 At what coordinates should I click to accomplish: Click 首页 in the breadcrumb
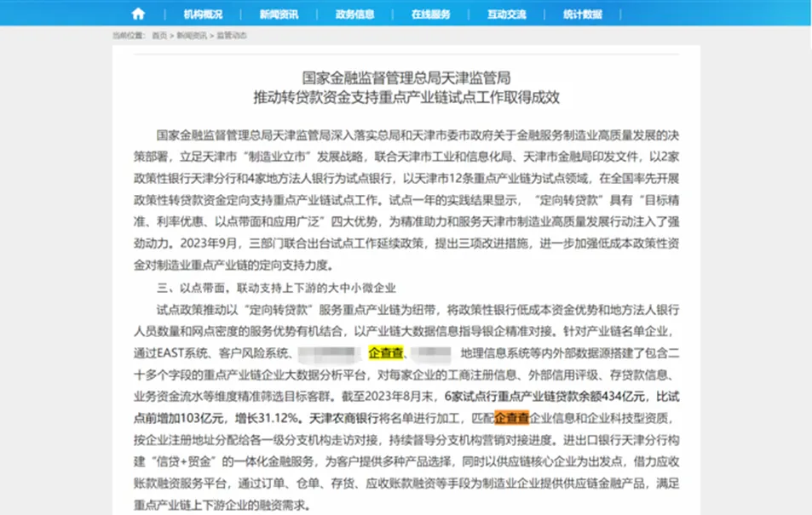pos(159,36)
